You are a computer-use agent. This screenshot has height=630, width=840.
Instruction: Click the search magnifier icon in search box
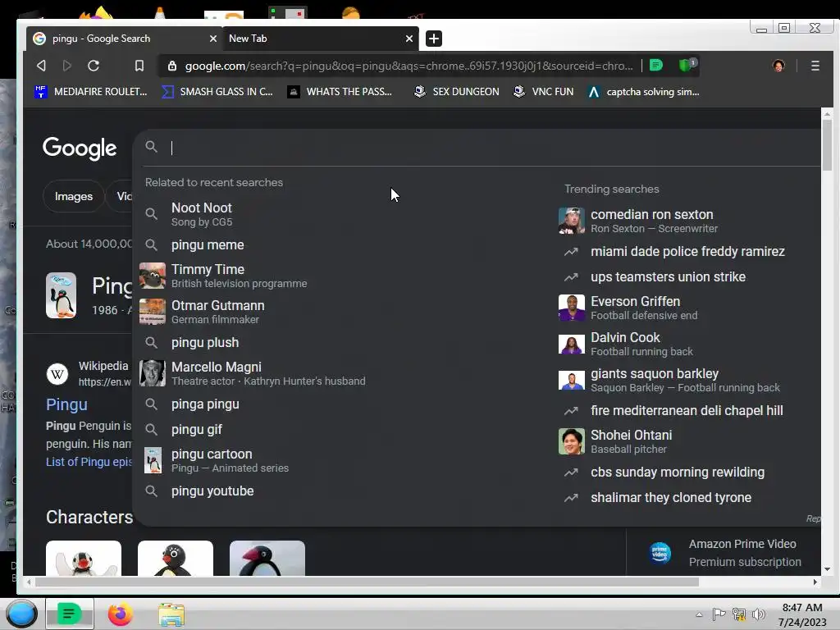pos(152,147)
